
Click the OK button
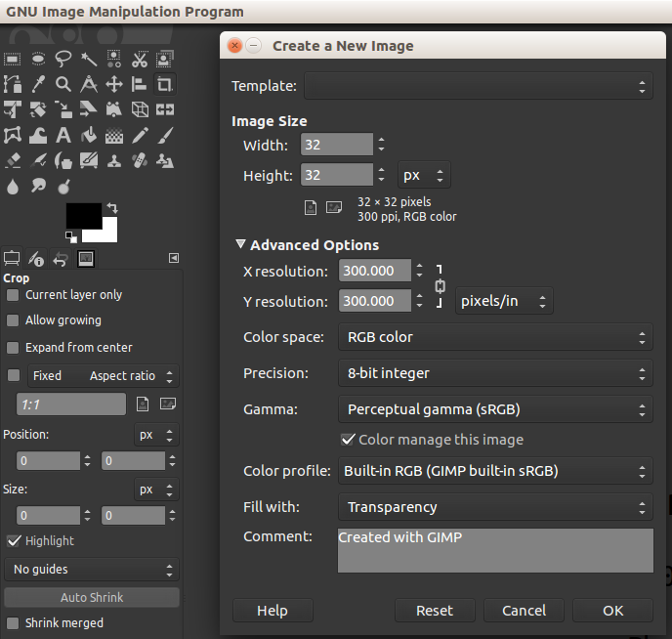pyautogui.click(x=612, y=611)
